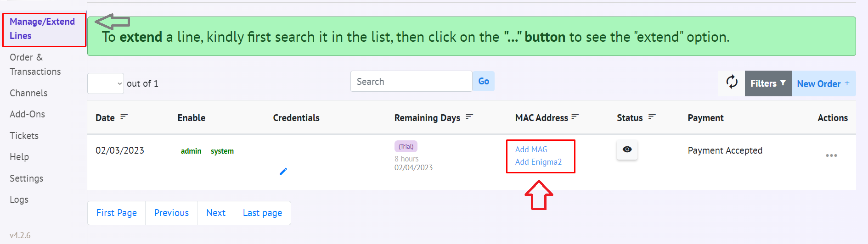Sort by MAC Address column icon
This screenshot has width=868, height=244.
point(575,117)
